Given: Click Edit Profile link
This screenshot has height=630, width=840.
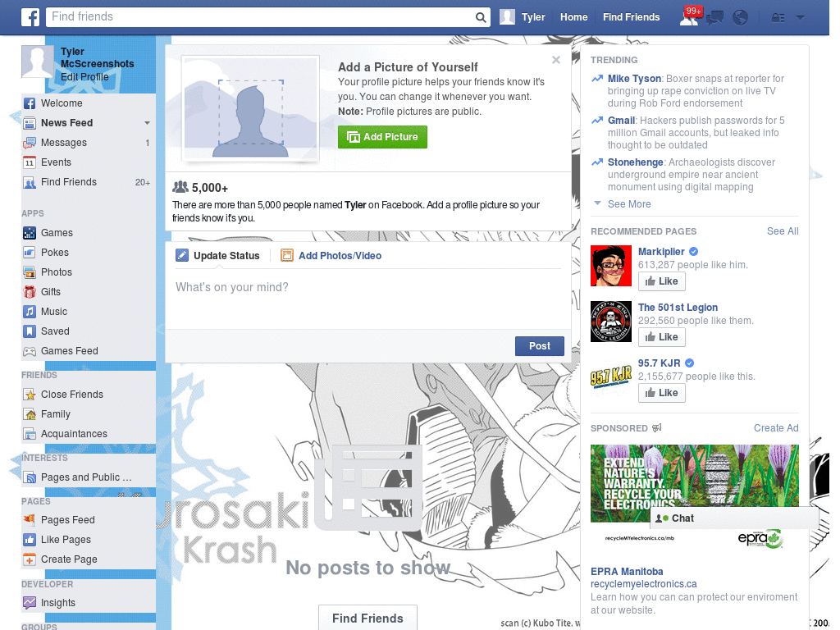Looking at the screenshot, I should (84, 76).
